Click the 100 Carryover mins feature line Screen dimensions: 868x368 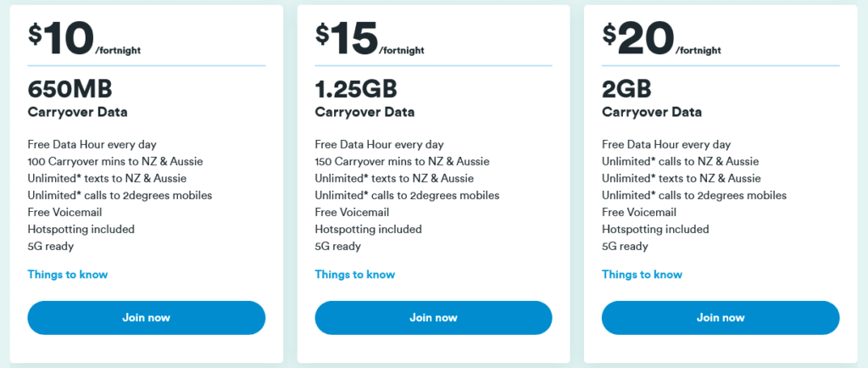115,161
